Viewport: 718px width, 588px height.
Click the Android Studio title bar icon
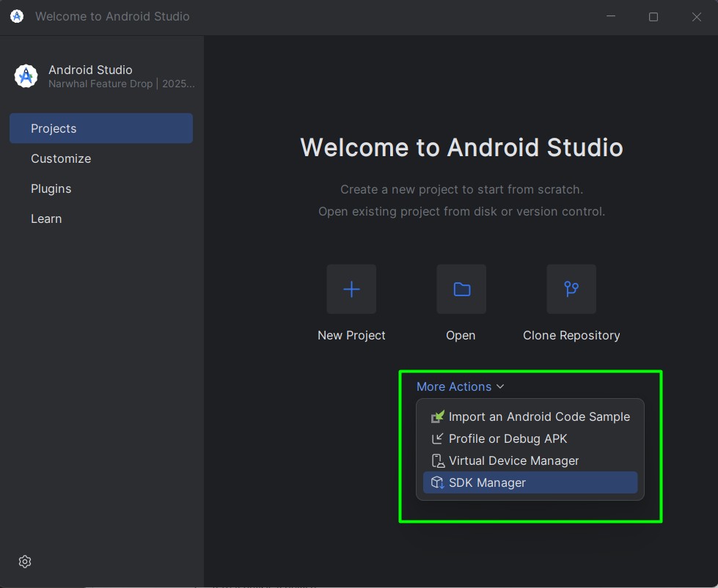tap(17, 16)
